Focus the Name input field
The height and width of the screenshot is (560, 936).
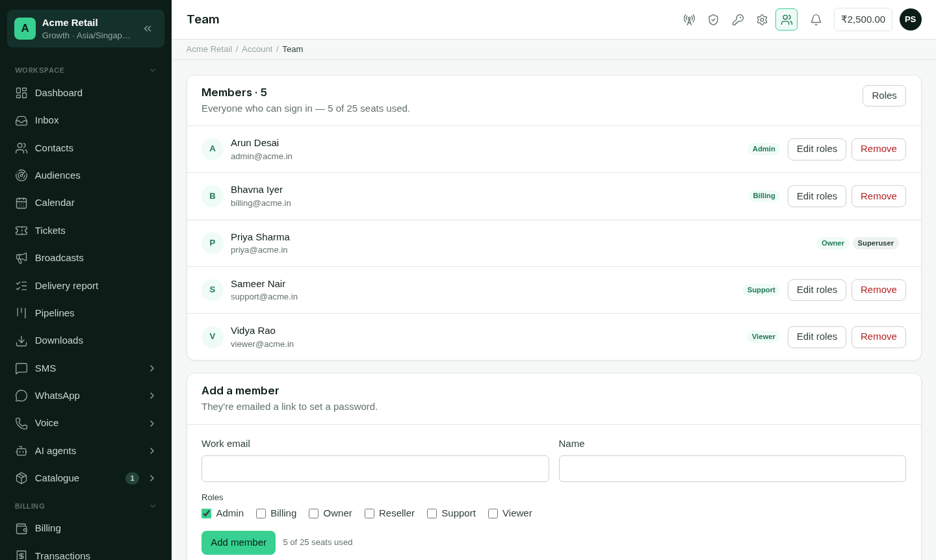click(733, 469)
